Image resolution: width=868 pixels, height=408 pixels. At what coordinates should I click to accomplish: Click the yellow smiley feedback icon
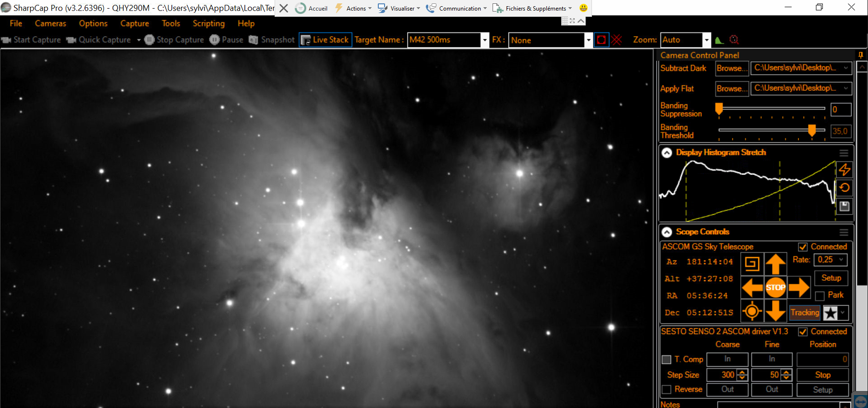(x=583, y=8)
